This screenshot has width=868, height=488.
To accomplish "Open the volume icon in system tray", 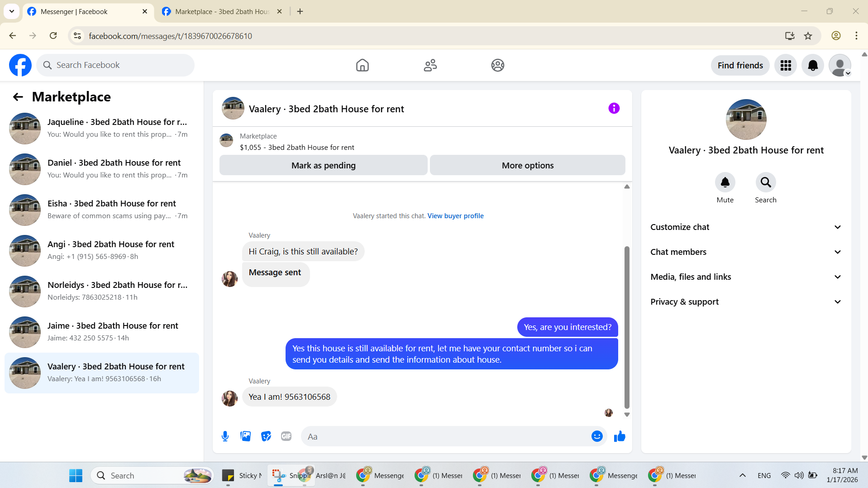I will 799,475.
